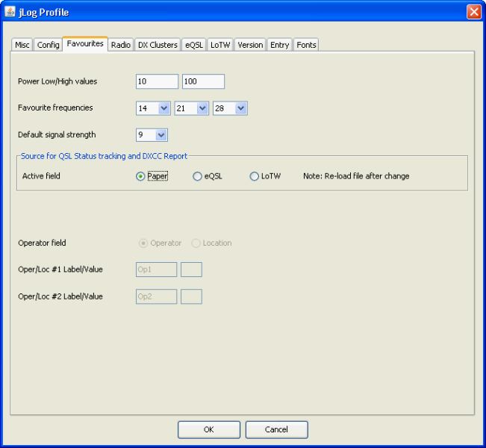Select the Paper radio button
Viewport: 486px width, 448px height.
click(x=140, y=176)
